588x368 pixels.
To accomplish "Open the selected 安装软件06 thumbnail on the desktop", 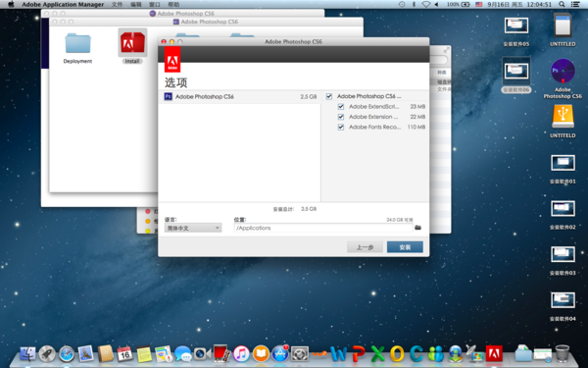I will 516,71.
